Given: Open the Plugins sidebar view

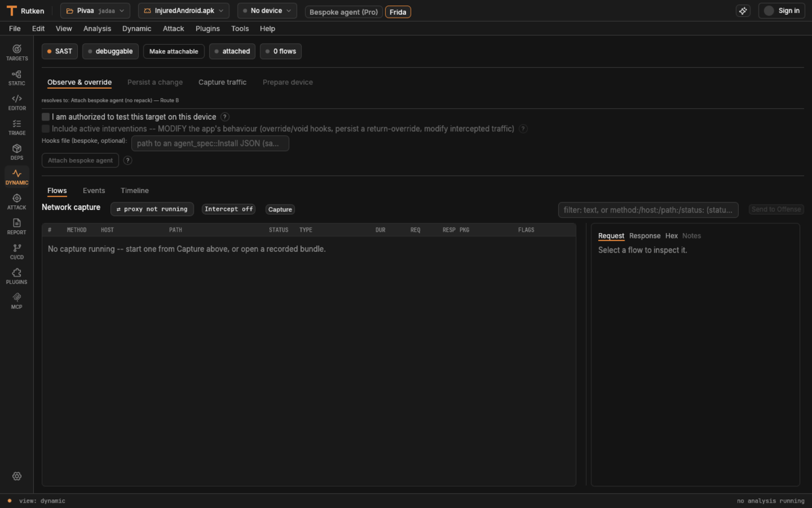Looking at the screenshot, I should pyautogui.click(x=17, y=276).
